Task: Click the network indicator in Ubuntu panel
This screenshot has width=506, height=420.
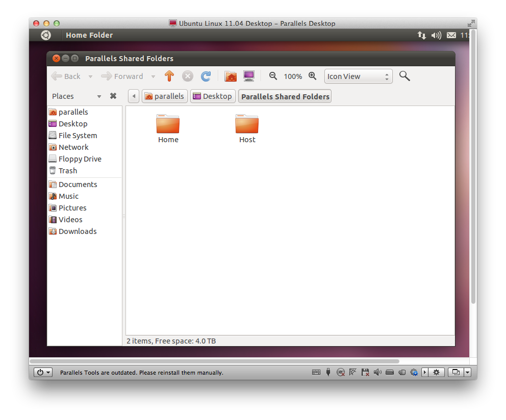Action: pyautogui.click(x=421, y=35)
